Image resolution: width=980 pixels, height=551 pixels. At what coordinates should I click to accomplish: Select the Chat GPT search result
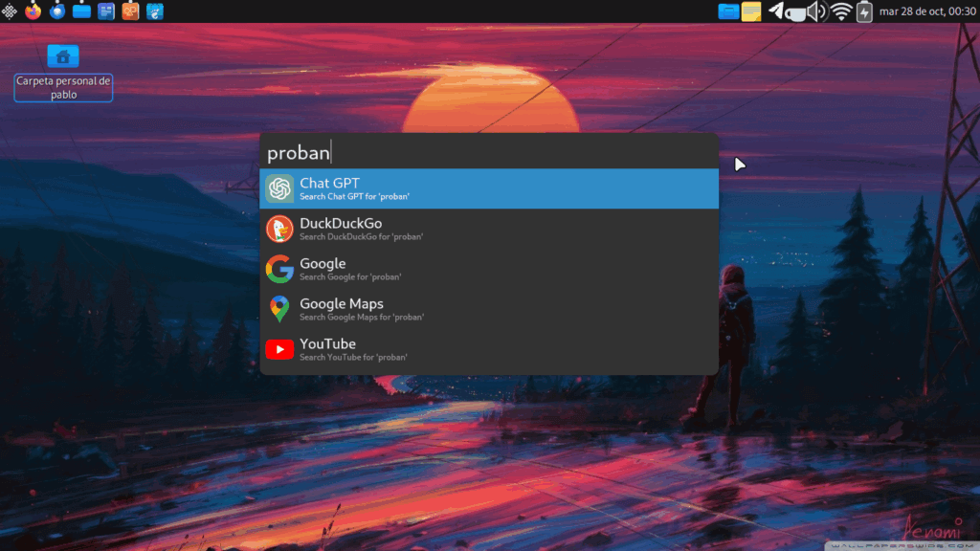coord(489,188)
